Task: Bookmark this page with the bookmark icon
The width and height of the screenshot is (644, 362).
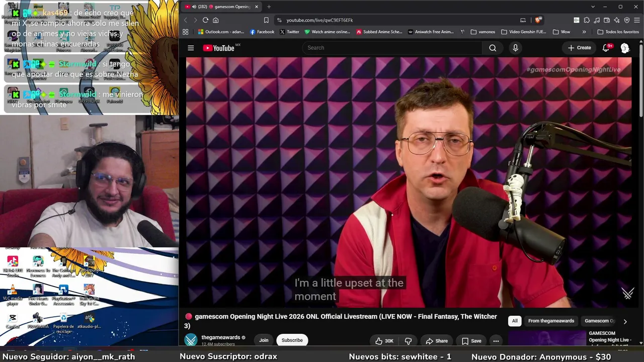Action: [266, 20]
